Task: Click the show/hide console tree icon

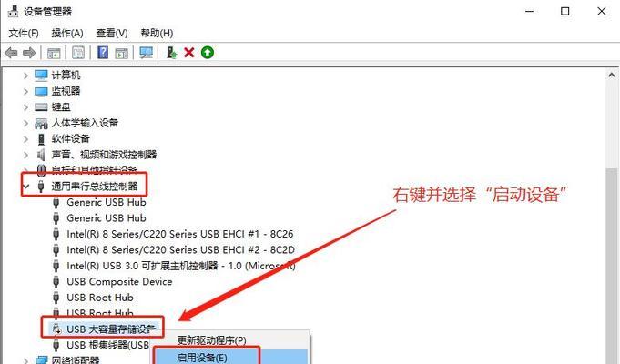Action: [54, 53]
